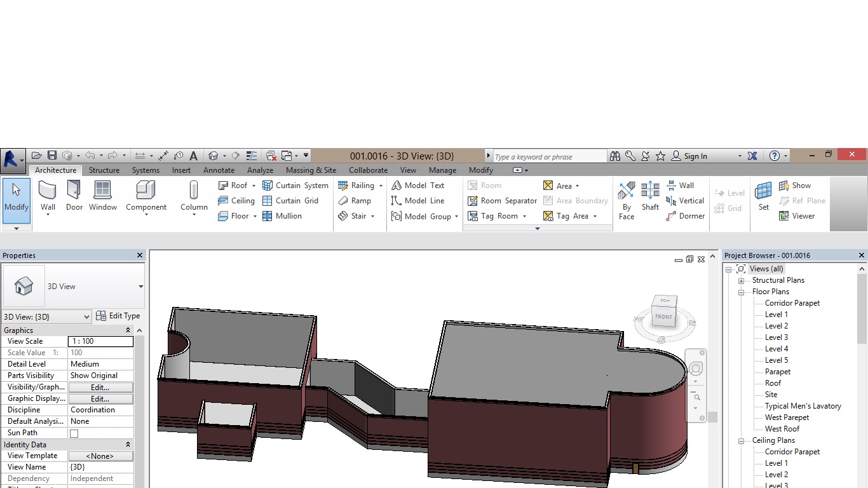Pick the Floor tool
The width and height of the screenshot is (868, 488).
point(233,216)
